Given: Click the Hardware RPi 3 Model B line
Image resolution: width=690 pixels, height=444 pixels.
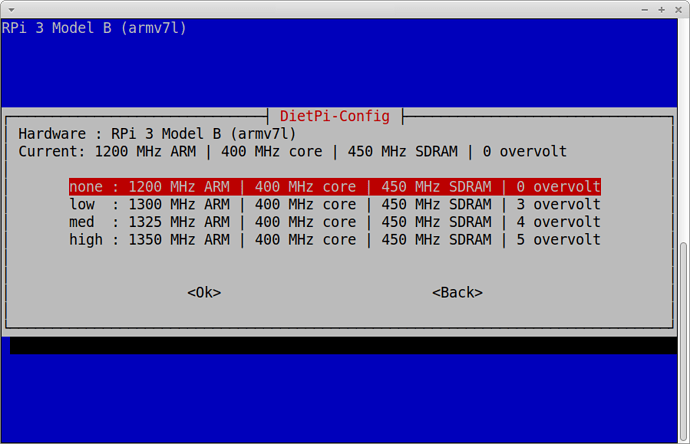Looking at the screenshot, I should pyautogui.click(x=157, y=134).
